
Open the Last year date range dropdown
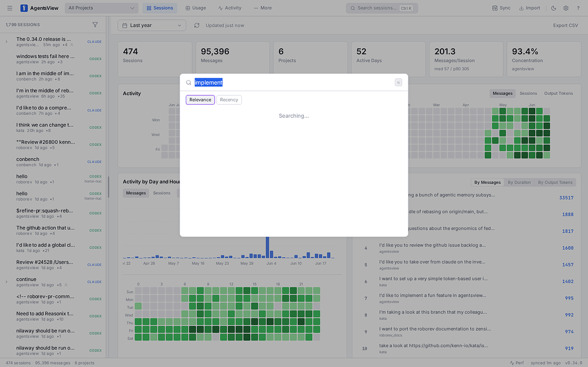click(152, 26)
